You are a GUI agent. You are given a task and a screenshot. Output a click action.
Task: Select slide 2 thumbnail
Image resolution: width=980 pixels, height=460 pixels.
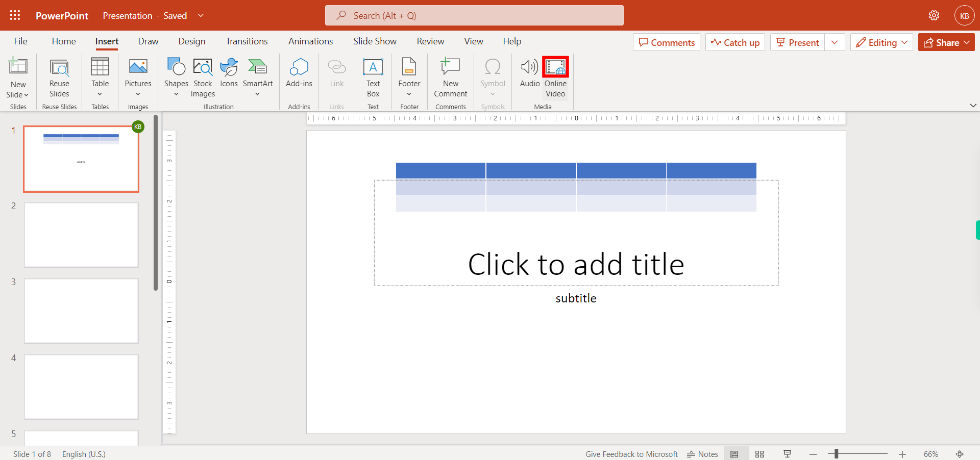pos(81,235)
